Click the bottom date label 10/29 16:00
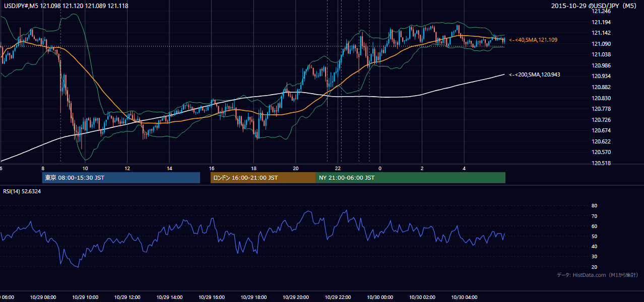 click(211, 297)
